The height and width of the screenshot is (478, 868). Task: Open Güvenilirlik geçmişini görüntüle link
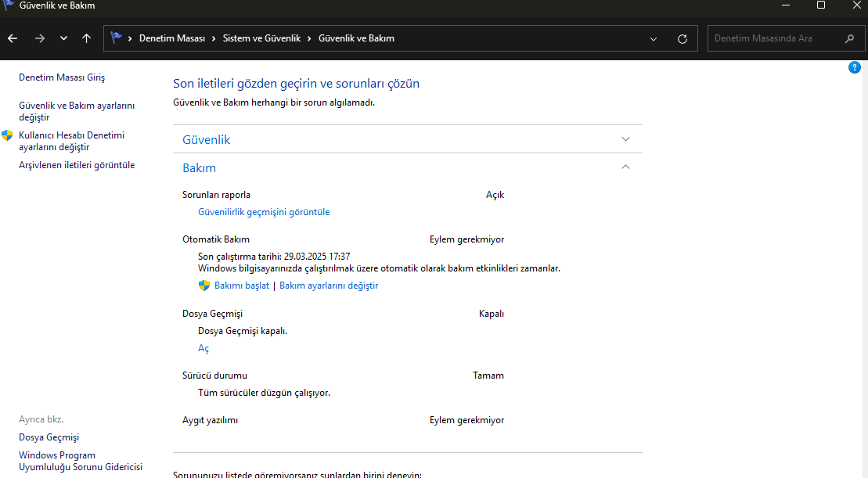click(x=264, y=212)
